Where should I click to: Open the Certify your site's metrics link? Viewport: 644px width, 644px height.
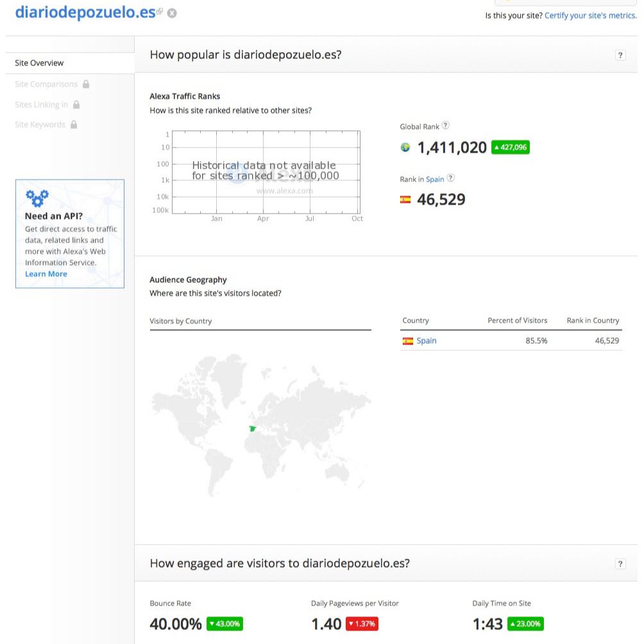point(591,15)
